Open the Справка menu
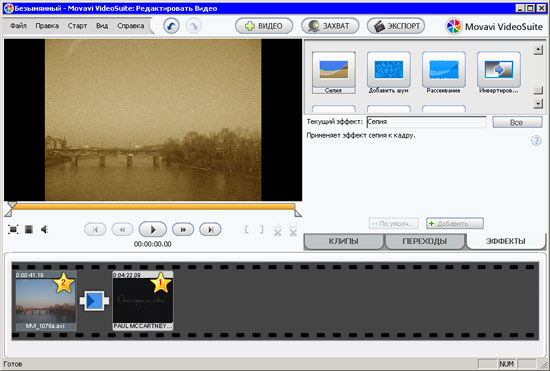 (130, 26)
